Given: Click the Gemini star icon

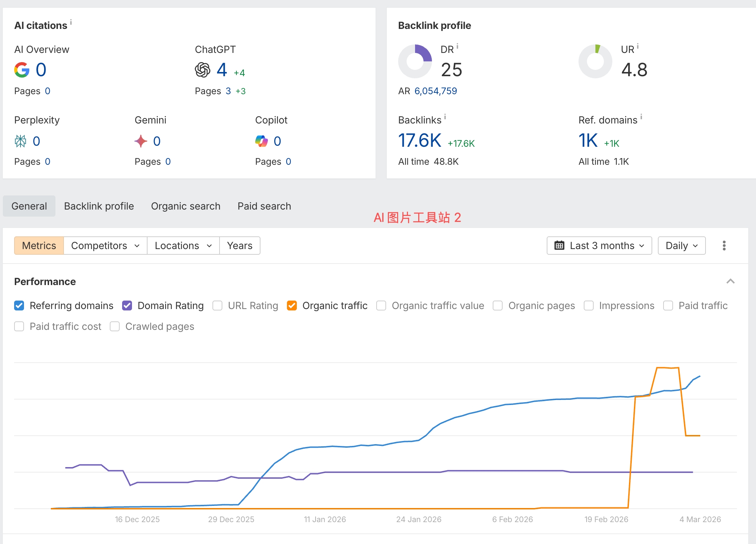Looking at the screenshot, I should point(141,141).
